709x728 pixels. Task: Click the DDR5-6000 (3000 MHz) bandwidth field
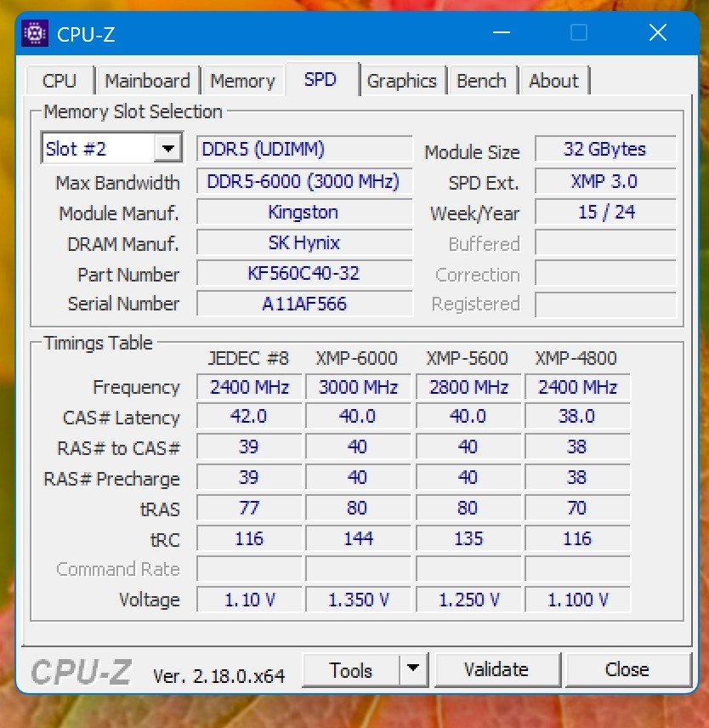tap(304, 180)
